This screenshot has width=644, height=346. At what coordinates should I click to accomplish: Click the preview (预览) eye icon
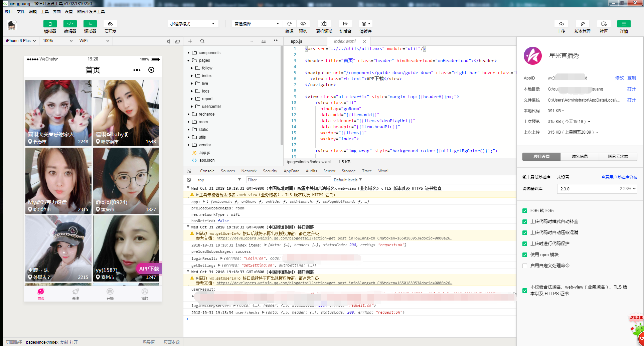(303, 24)
